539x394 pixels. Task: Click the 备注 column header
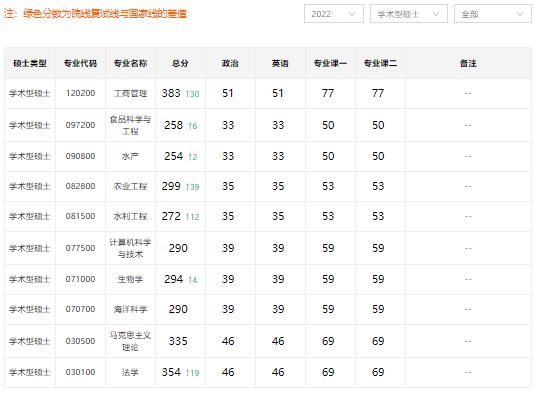pyautogui.click(x=468, y=63)
